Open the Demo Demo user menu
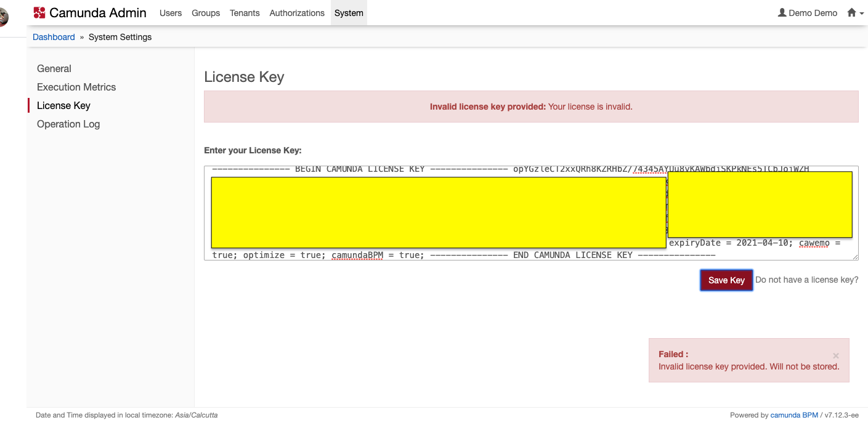868x428 pixels. [808, 12]
